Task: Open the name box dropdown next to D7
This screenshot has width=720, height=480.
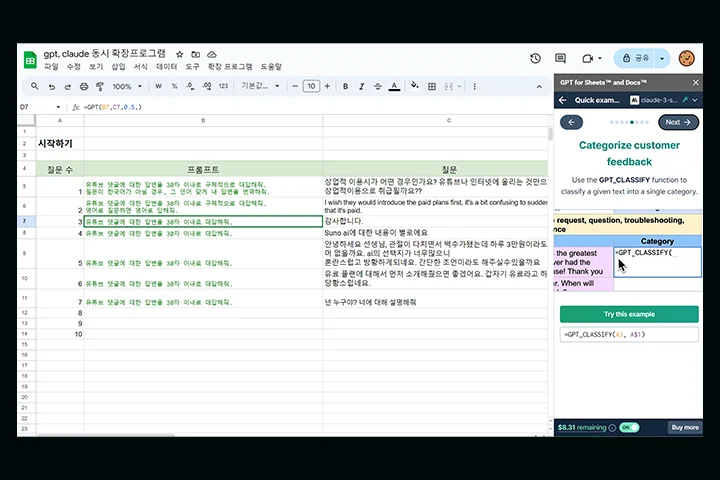Action: [x=58, y=107]
